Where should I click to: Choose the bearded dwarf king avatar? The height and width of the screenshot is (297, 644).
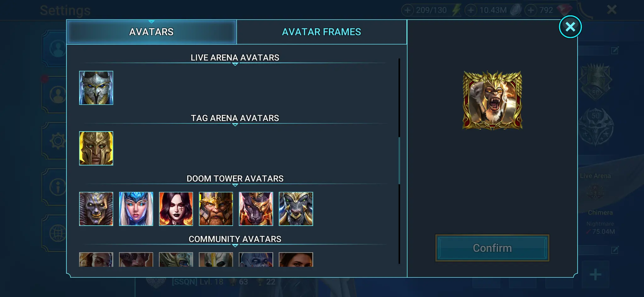(x=216, y=209)
